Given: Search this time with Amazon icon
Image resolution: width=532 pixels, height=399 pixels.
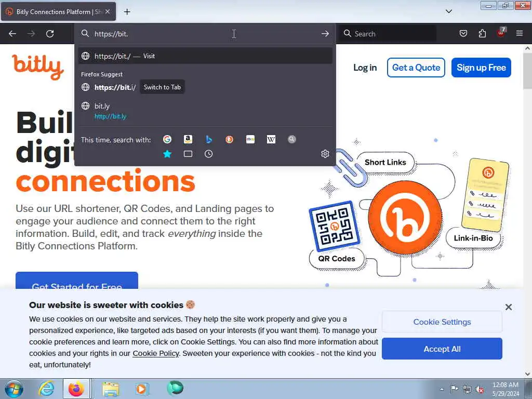Looking at the screenshot, I should (188, 139).
